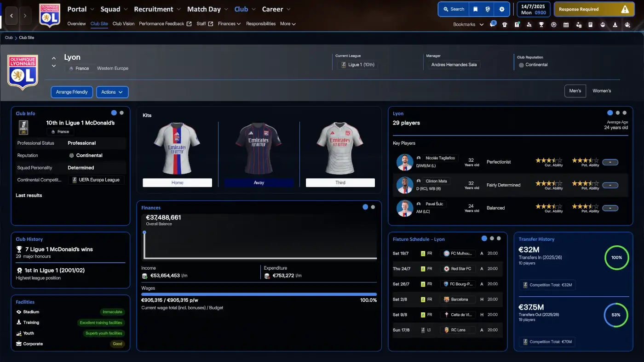Switch to Men's team view

coord(575,91)
